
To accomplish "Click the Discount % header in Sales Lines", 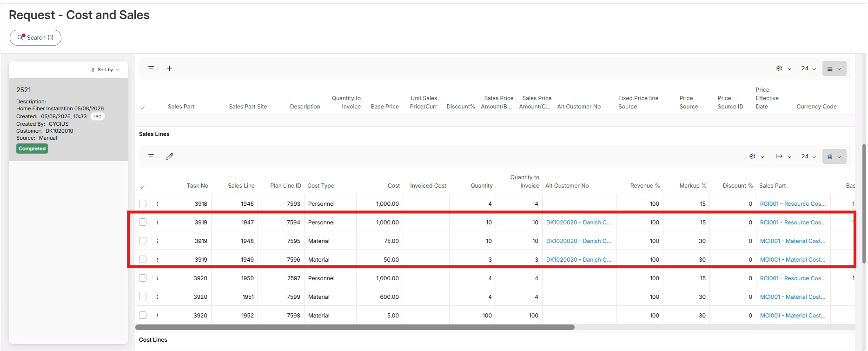I will [738, 186].
